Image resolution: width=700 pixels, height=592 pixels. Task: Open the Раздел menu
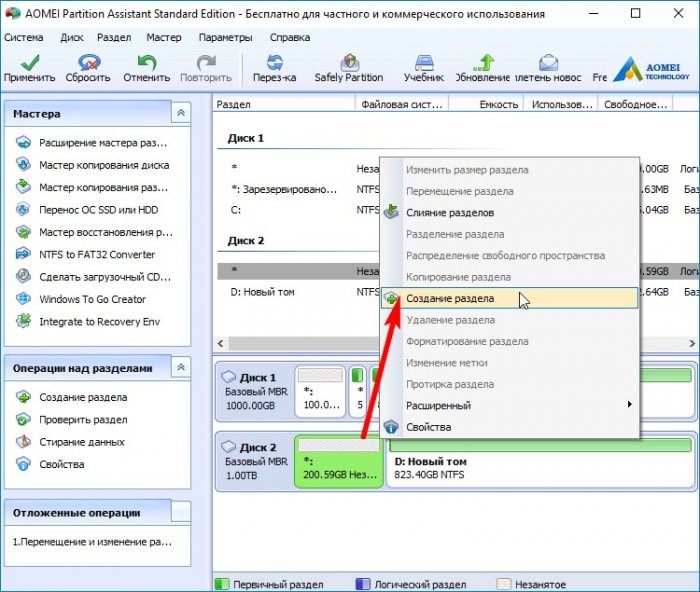point(114,38)
